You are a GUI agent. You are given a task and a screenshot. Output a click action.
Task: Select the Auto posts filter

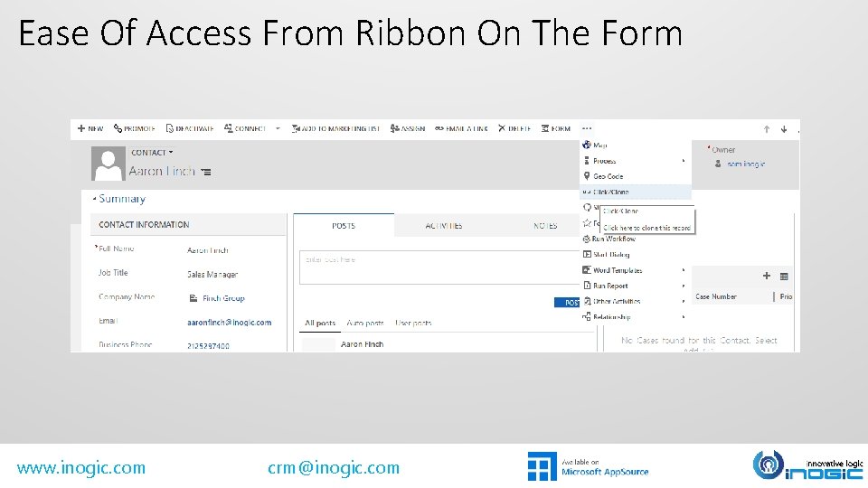[x=364, y=323]
